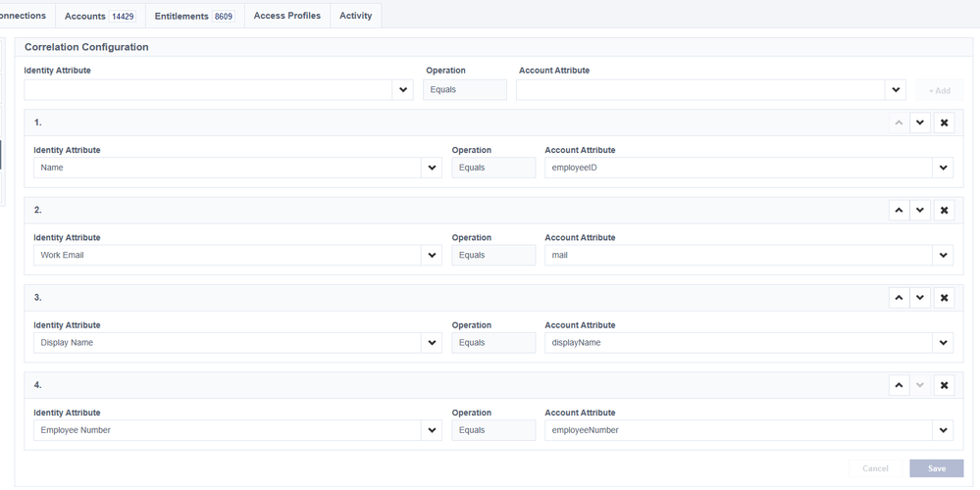Move rule 3 down in order

[920, 298]
